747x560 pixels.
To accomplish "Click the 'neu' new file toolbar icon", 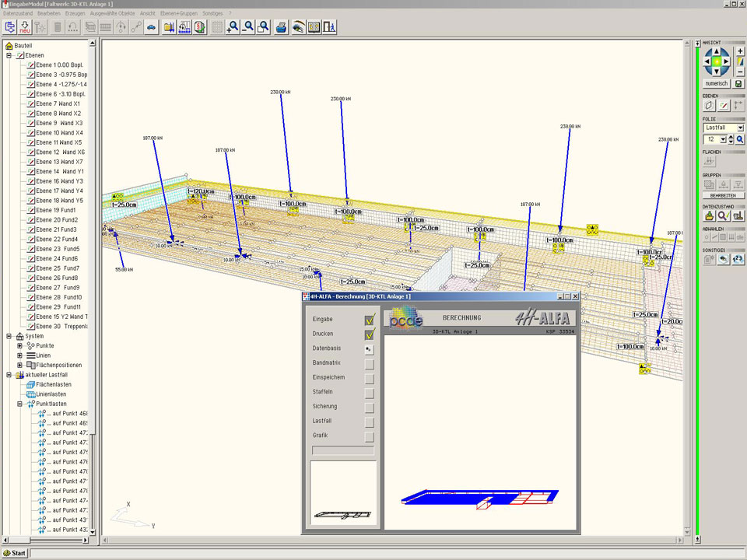I will (x=26, y=27).
